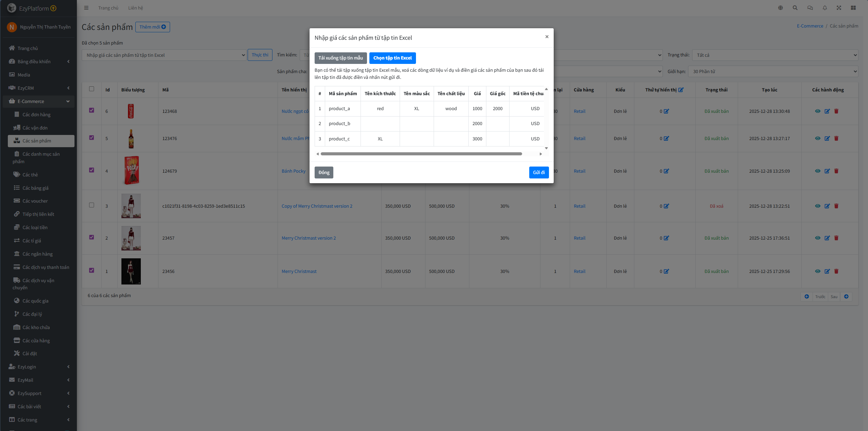Toggle the select-all checkbox in table header
This screenshot has height=431, width=868.
pos(91,89)
